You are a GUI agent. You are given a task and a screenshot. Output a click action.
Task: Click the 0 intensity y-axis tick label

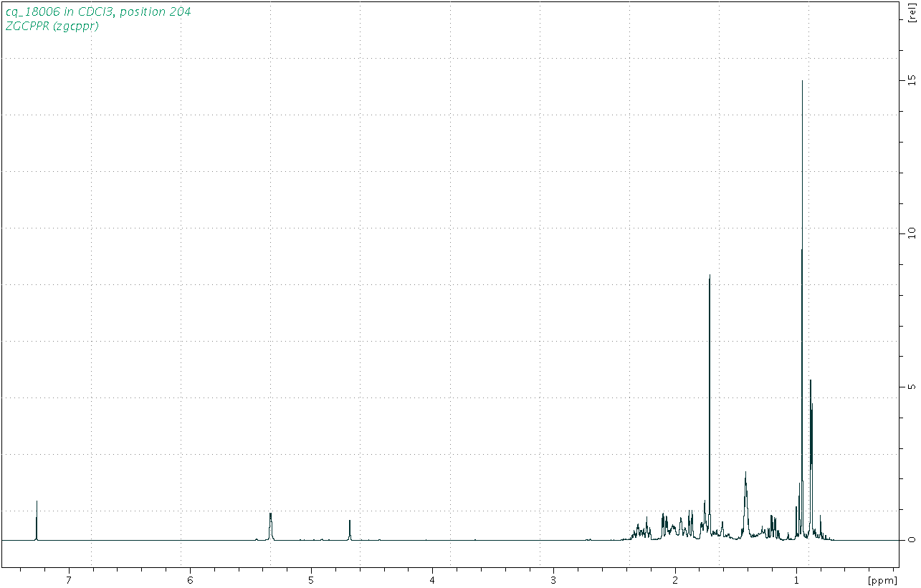pos(912,540)
